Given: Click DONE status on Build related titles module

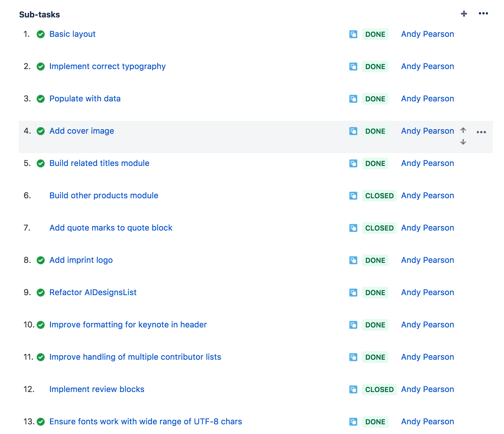Looking at the screenshot, I should 375,163.
